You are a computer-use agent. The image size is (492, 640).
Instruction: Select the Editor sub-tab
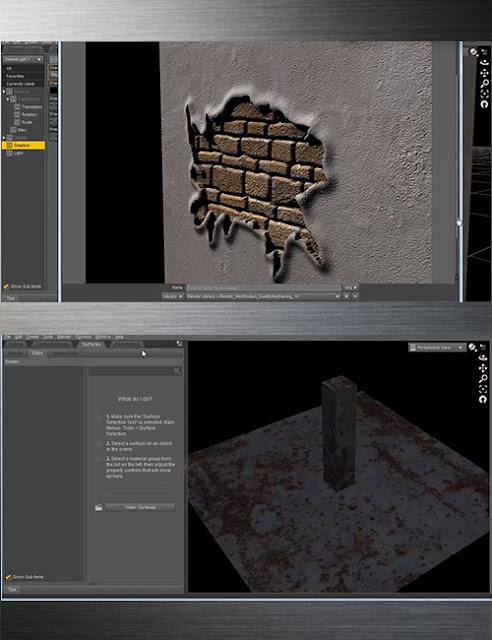click(37, 353)
